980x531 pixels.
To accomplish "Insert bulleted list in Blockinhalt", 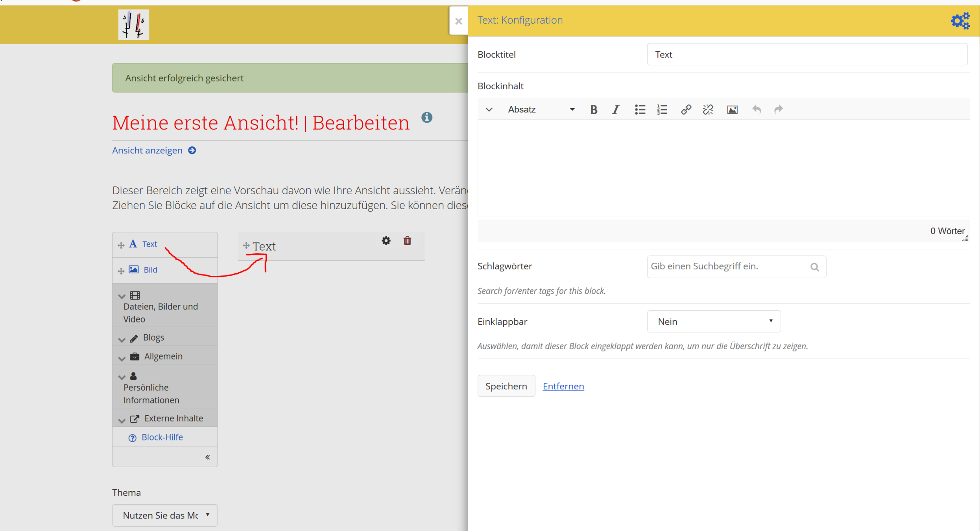I will pyautogui.click(x=640, y=109).
